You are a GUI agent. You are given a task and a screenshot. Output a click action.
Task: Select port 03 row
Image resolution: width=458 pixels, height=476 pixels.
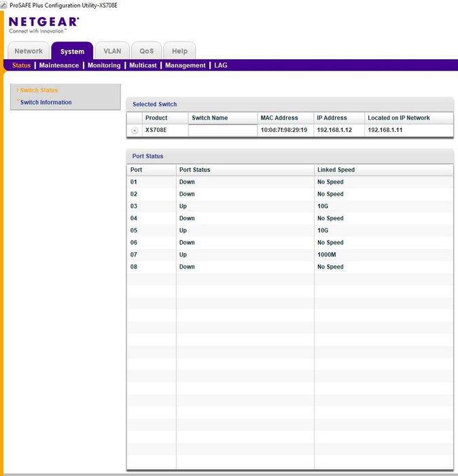(290, 206)
